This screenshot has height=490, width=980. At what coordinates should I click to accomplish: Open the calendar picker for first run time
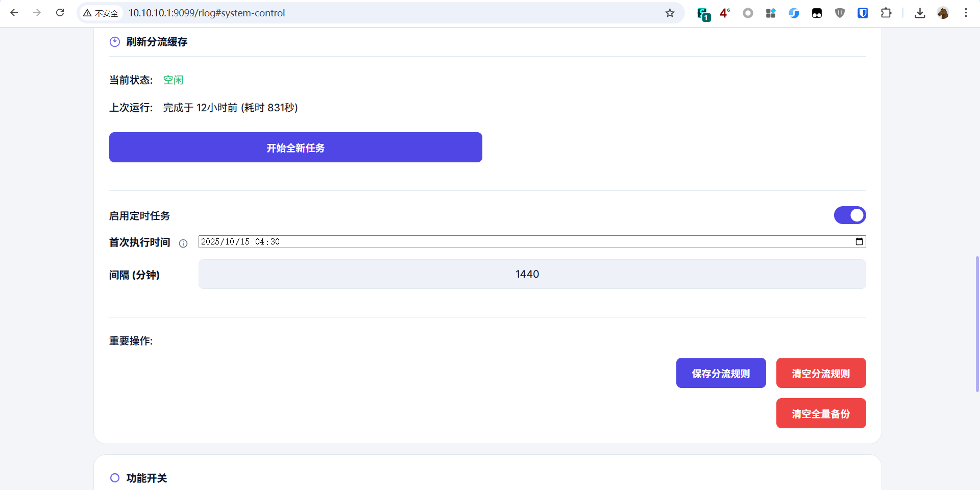click(x=859, y=242)
